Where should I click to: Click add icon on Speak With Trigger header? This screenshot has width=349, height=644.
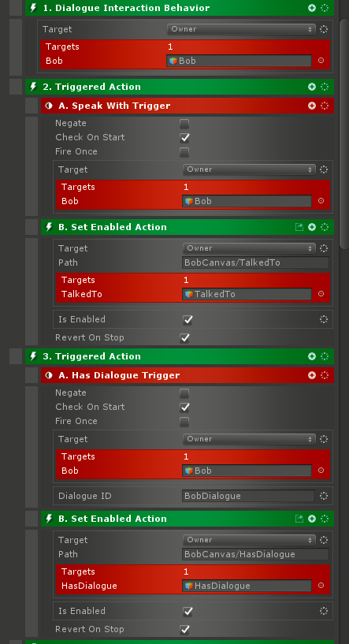tap(312, 106)
